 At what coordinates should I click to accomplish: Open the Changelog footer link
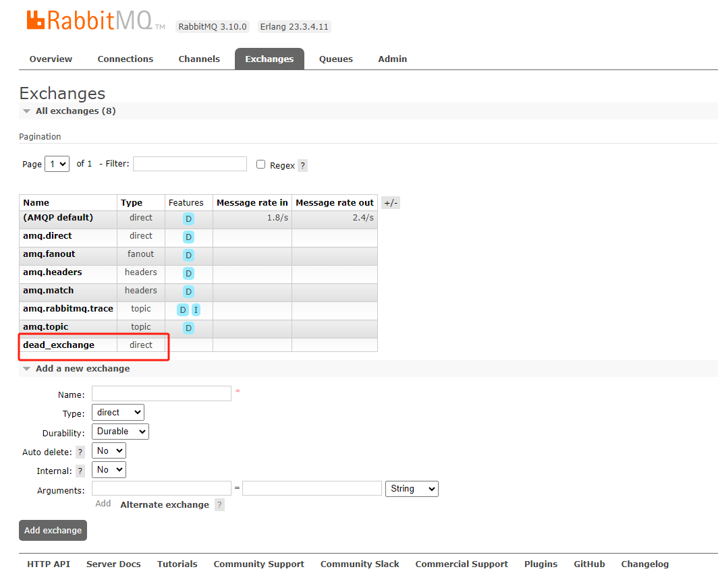pyautogui.click(x=644, y=564)
